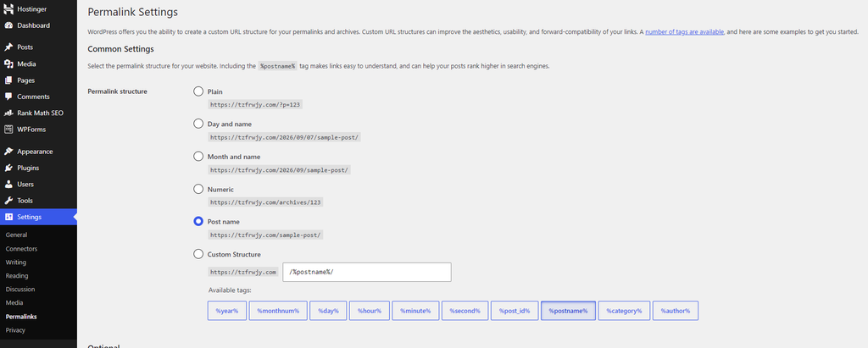The height and width of the screenshot is (348, 868).
Task: Open the Writing settings submenu
Action: pos(16,262)
